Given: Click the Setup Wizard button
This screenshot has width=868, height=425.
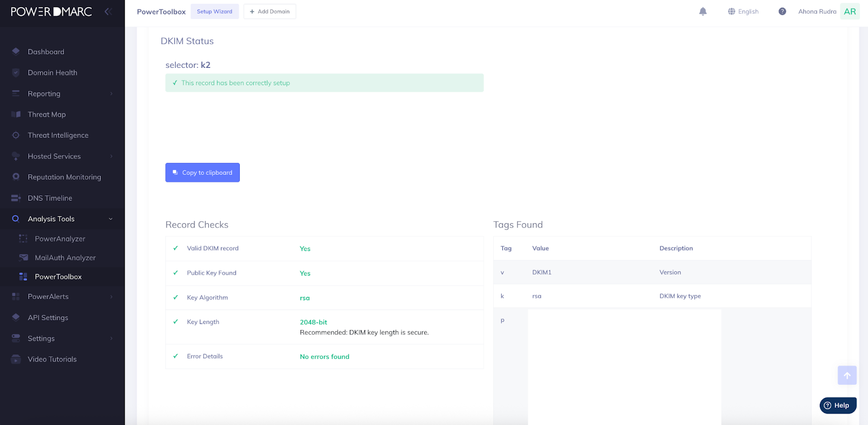Looking at the screenshot, I should tap(215, 11).
